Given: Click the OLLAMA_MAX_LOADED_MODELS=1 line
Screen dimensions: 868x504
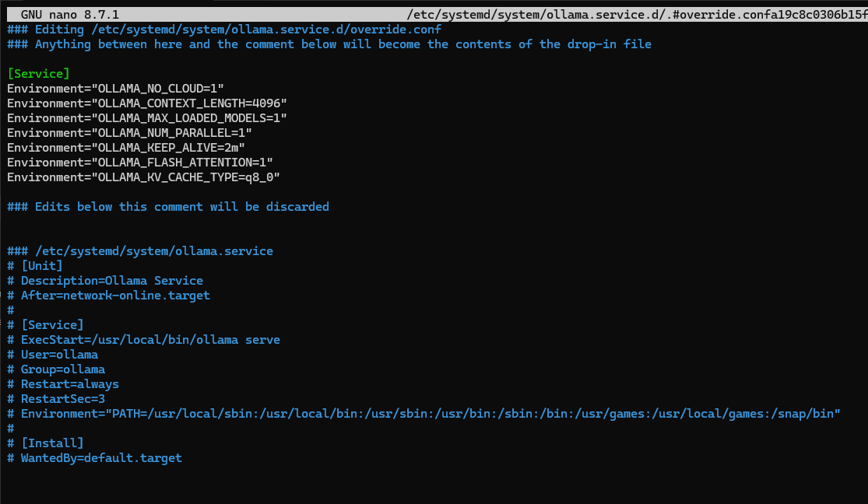Looking at the screenshot, I should pos(147,118).
